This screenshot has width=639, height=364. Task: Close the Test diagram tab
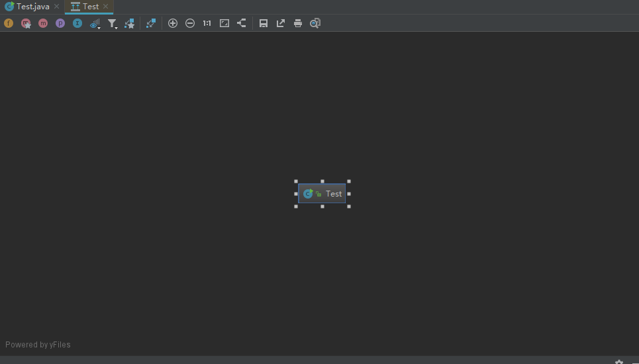coord(105,6)
